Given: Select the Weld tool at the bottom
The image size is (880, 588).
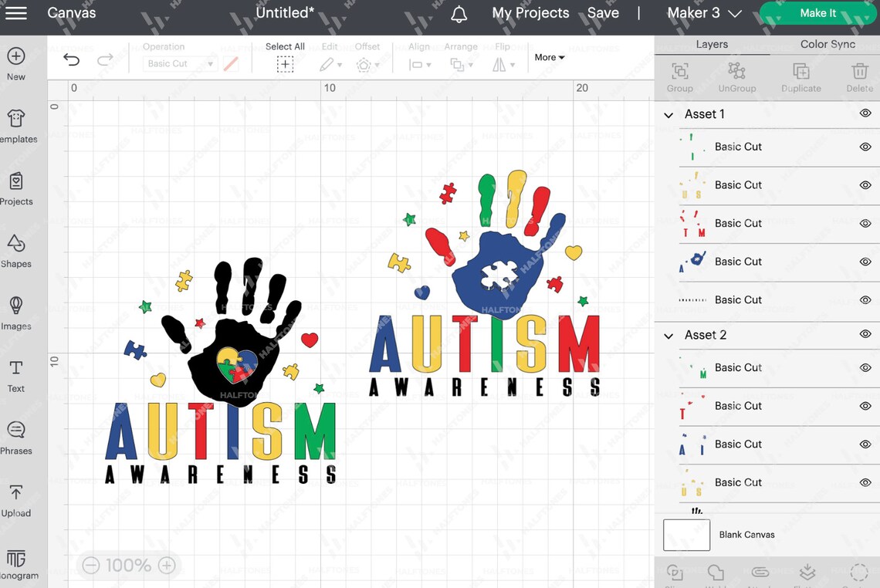Looking at the screenshot, I should click(x=716, y=573).
